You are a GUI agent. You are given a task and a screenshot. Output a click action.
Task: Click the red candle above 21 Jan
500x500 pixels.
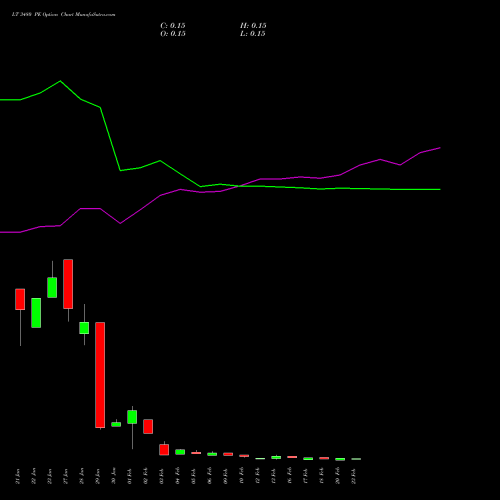click(20, 299)
